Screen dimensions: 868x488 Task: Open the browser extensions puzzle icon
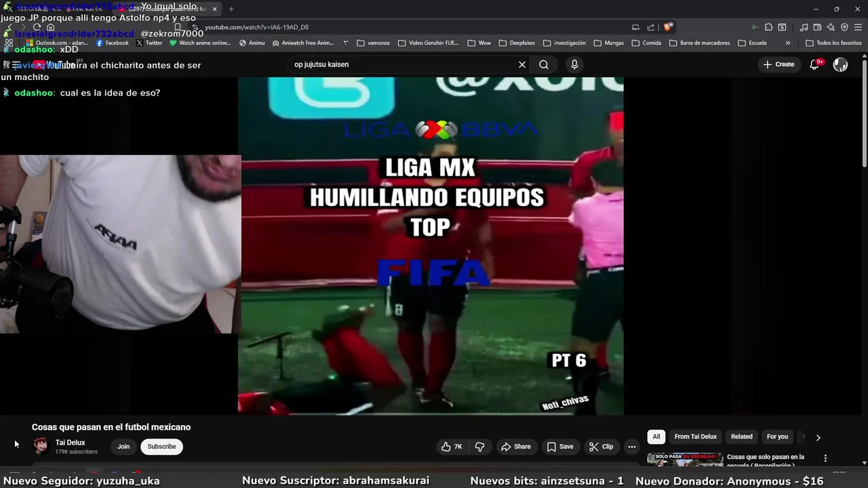click(x=768, y=27)
